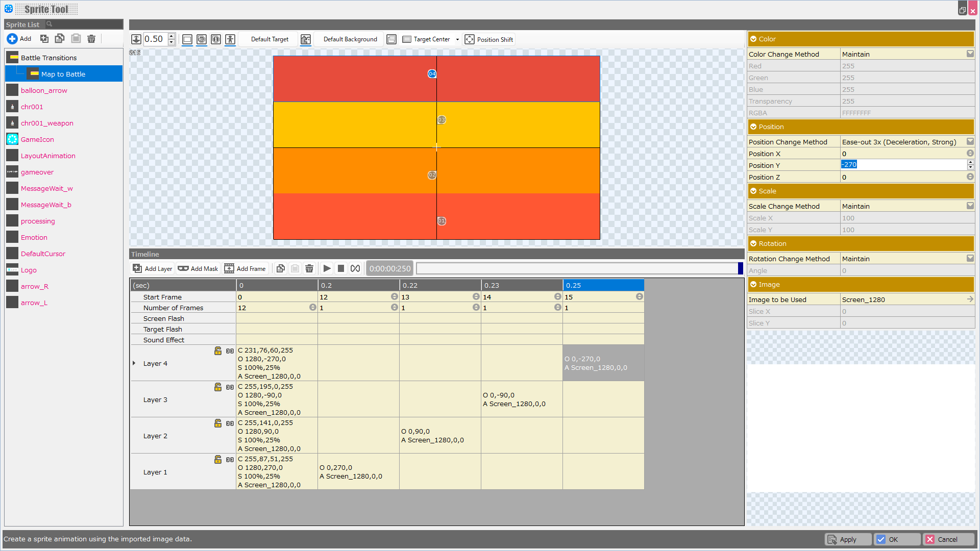Toggle loop playback infinity icon
The width and height of the screenshot is (980, 551).
point(355,268)
